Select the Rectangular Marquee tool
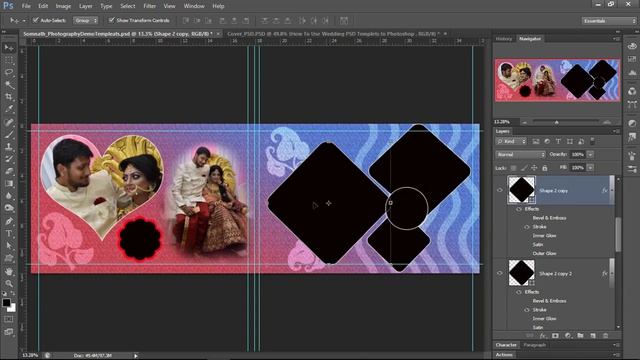The width and height of the screenshot is (640, 360). tap(9, 60)
